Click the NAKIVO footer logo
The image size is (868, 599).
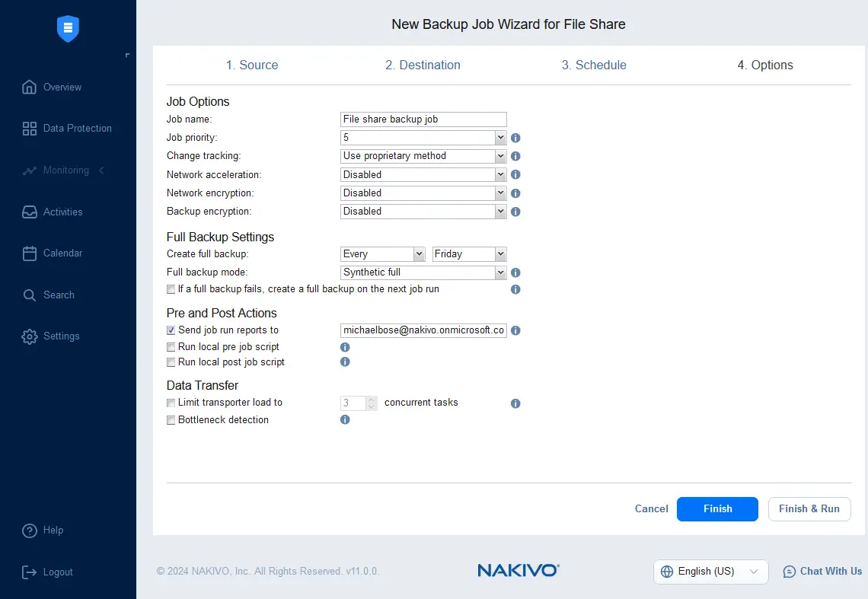(x=519, y=570)
